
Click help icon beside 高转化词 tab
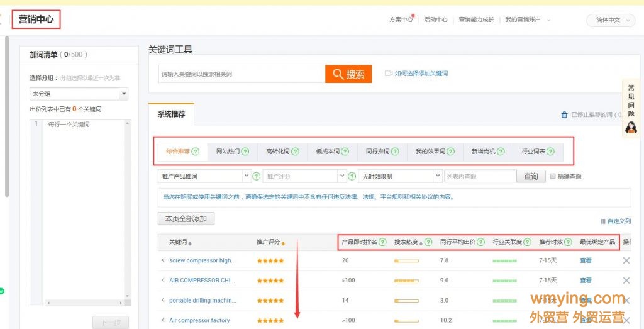pos(295,151)
